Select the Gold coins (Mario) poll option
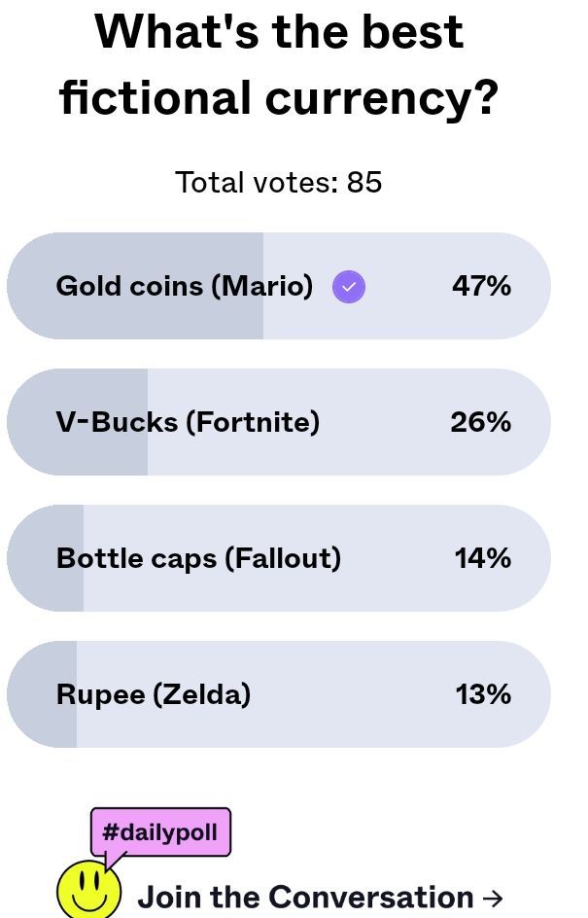588x918 pixels. tap(185, 286)
